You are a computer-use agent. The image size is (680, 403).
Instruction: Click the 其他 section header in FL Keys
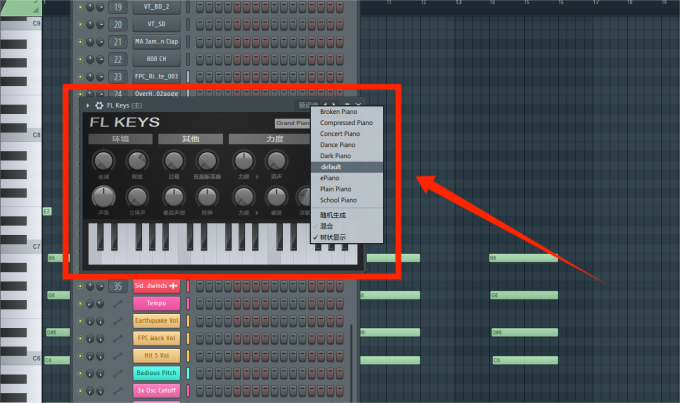(190, 139)
